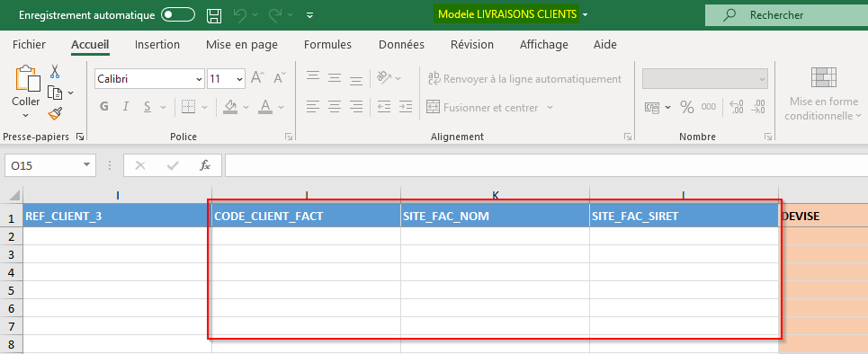
Task: Center text with align center icon
Action: 335,106
